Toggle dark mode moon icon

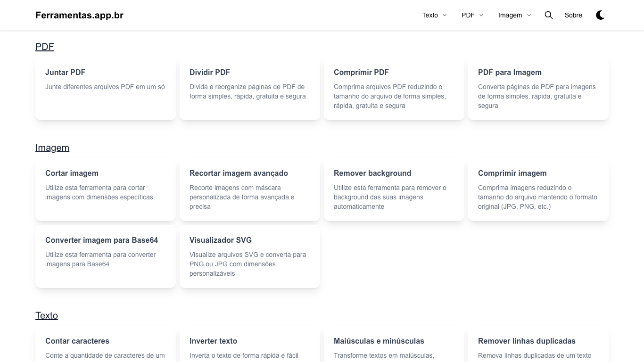(x=600, y=15)
